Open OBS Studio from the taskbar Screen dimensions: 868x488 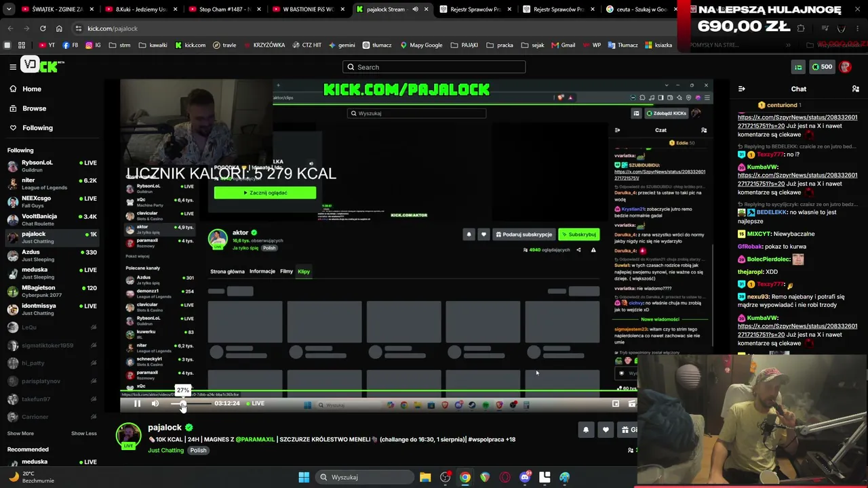click(445, 477)
